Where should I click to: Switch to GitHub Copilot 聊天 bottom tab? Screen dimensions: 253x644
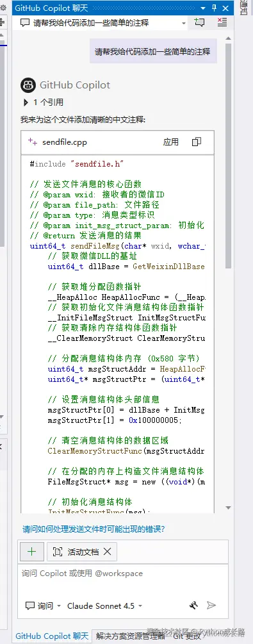[x=52, y=636]
